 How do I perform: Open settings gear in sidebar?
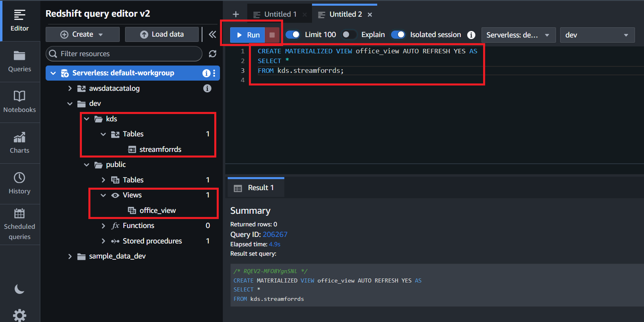point(20,315)
